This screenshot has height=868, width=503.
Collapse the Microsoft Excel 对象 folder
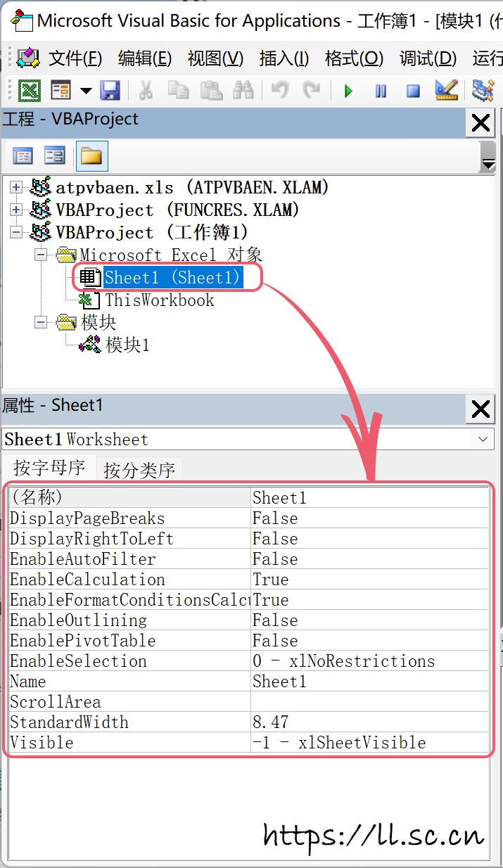(x=42, y=255)
